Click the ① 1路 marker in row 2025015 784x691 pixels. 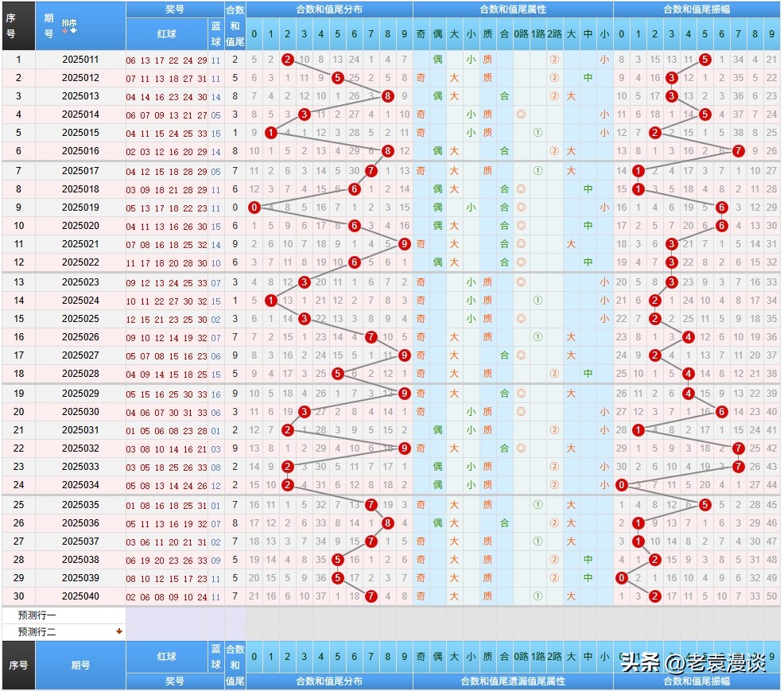click(538, 133)
